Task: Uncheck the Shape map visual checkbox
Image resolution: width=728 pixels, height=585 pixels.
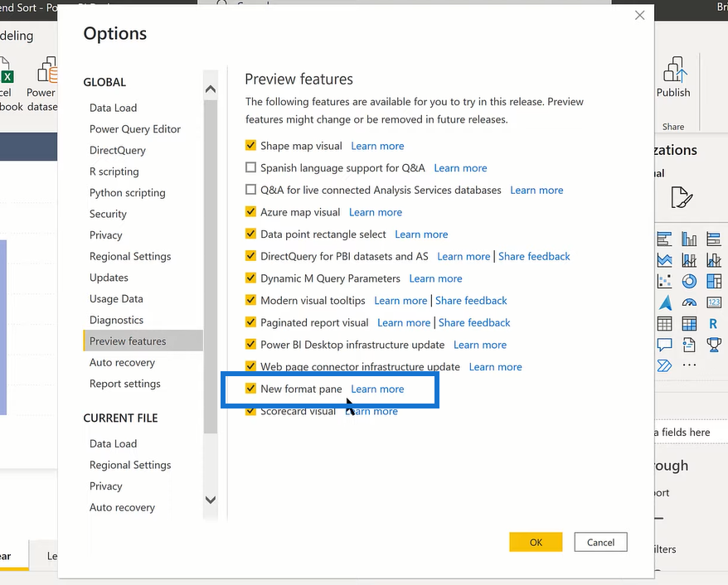Action: coord(250,145)
